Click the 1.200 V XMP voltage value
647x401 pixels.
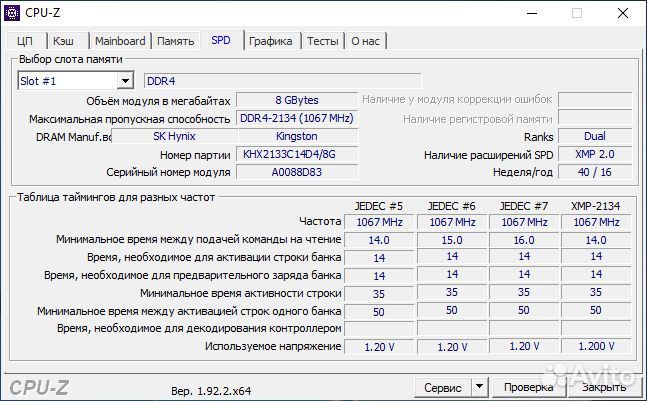pos(596,346)
